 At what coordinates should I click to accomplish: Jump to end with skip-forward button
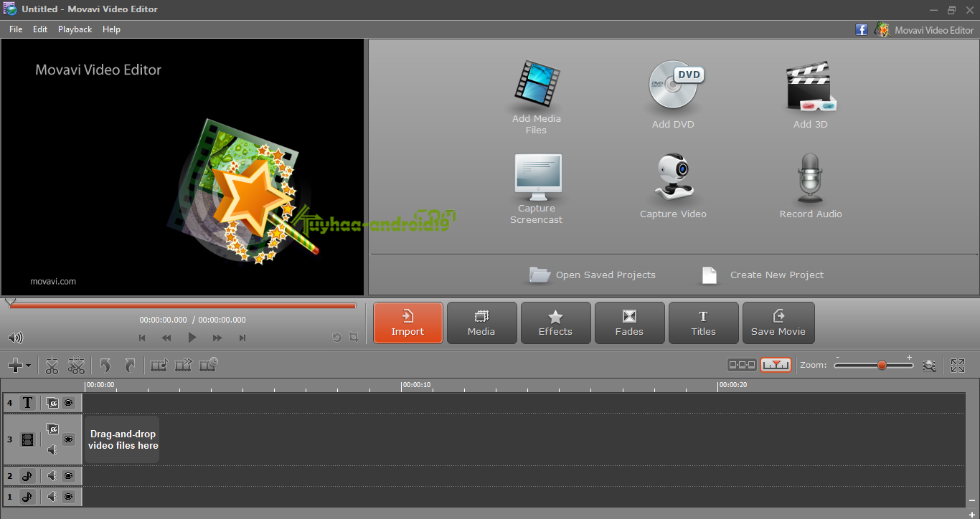(242, 338)
